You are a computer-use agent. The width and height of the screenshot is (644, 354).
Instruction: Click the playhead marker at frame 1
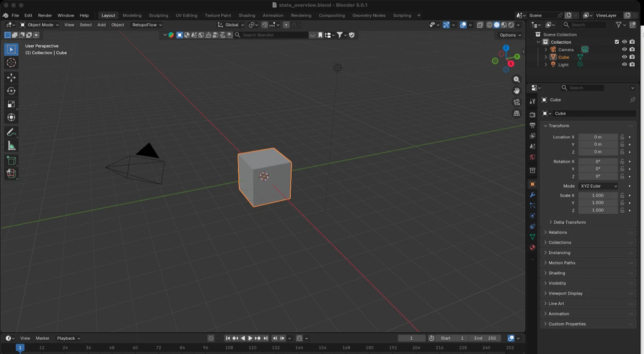pyautogui.click(x=20, y=348)
